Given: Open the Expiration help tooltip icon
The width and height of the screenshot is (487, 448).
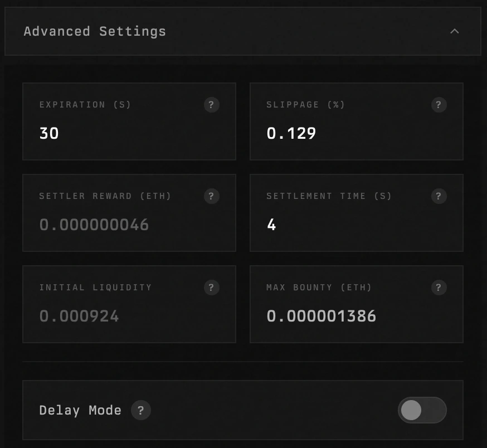Looking at the screenshot, I should point(212,105).
